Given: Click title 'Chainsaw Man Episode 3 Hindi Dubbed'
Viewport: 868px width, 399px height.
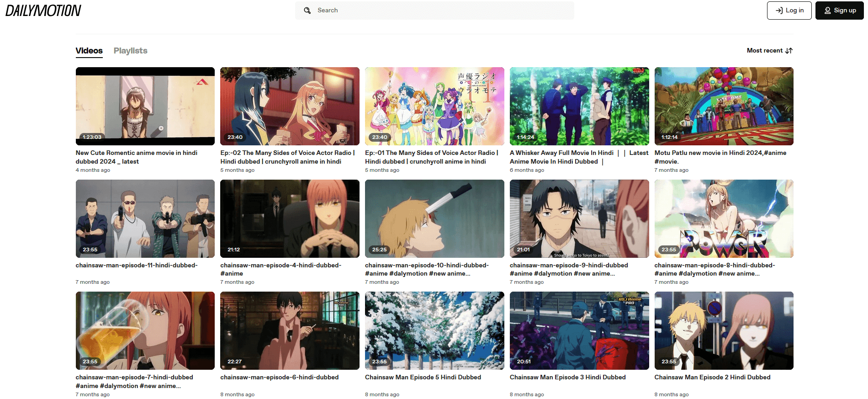Looking at the screenshot, I should coord(568,378).
